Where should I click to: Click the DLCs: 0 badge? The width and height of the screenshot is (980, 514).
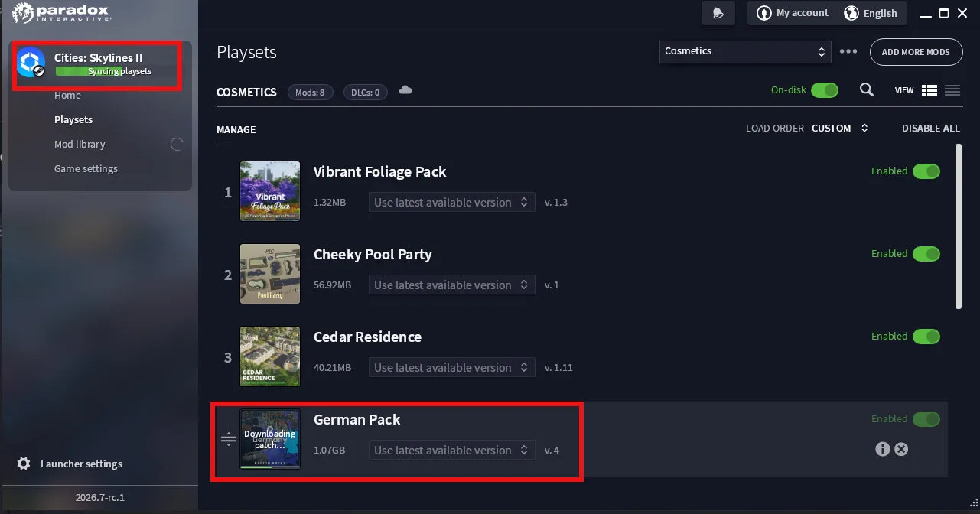366,93
